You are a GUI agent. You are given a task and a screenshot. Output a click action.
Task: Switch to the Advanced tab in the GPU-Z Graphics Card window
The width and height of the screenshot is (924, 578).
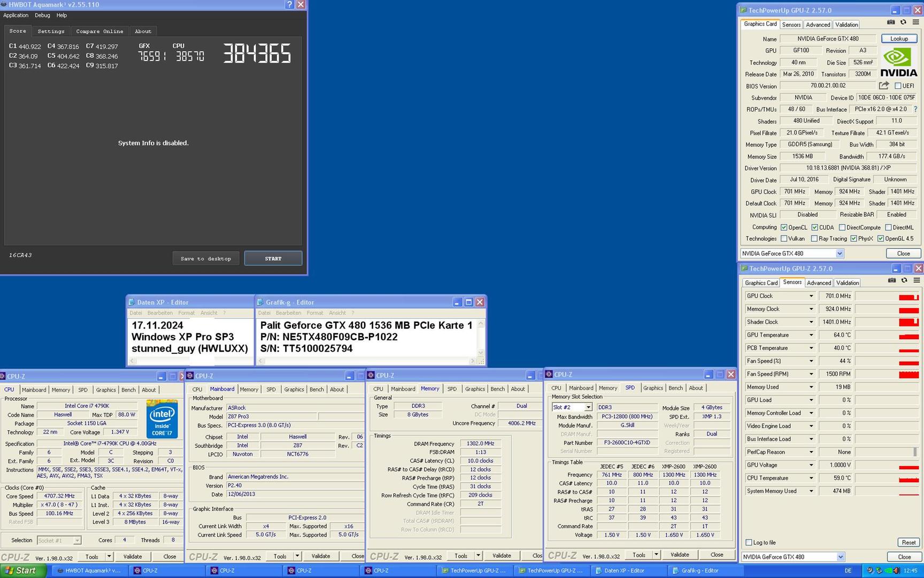click(x=818, y=25)
